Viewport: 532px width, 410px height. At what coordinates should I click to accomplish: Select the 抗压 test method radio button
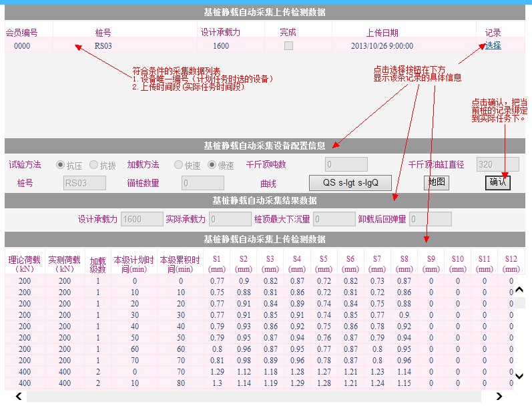(61, 164)
